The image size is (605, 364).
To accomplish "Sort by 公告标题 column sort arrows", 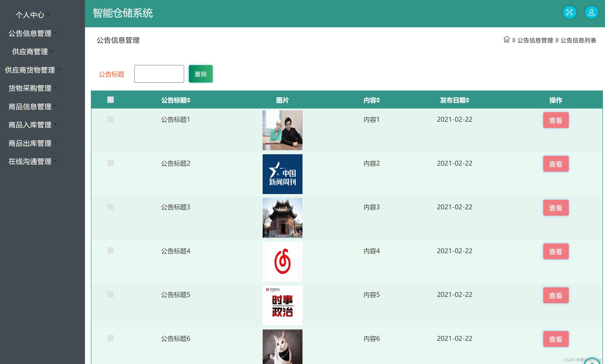I will coord(189,100).
